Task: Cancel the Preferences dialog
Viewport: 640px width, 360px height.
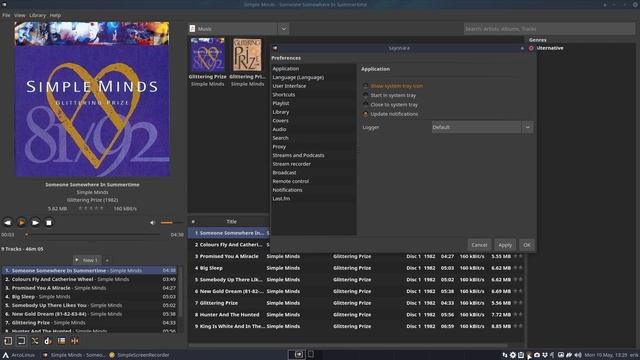Action: tap(479, 245)
